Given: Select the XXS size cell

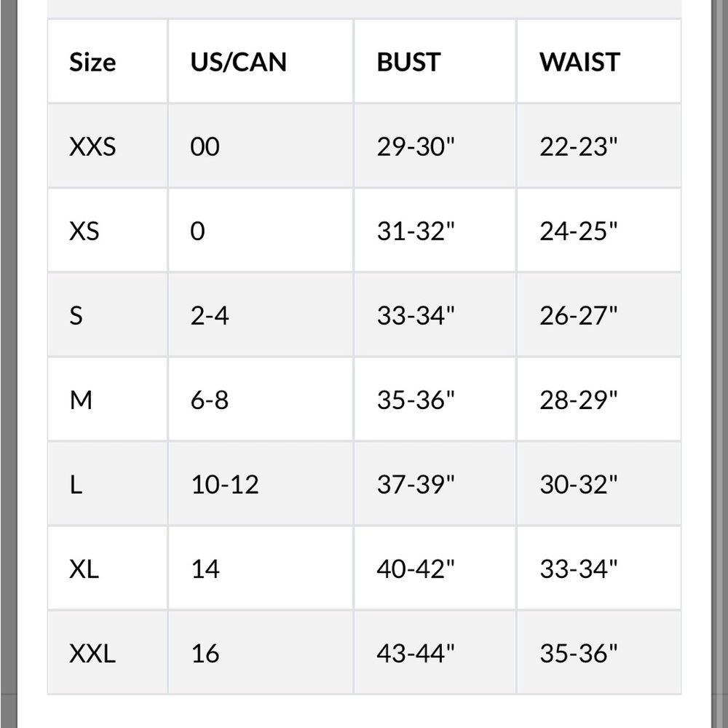Looking at the screenshot, I should (92, 146).
